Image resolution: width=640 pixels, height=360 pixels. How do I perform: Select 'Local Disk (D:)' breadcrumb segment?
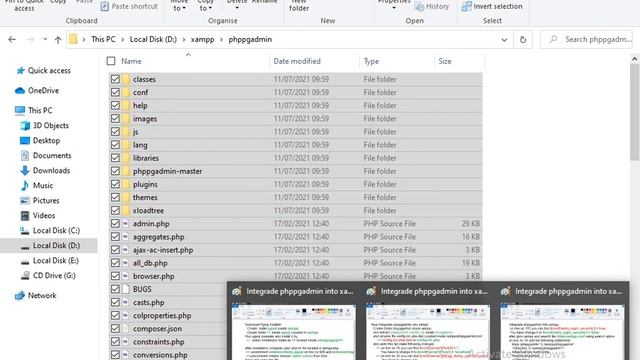click(x=153, y=40)
